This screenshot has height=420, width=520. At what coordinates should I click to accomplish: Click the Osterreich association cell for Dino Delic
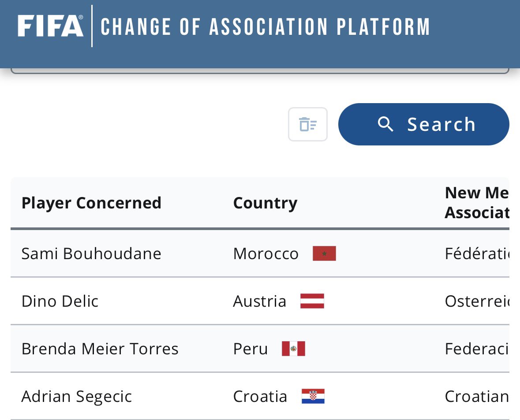point(476,301)
